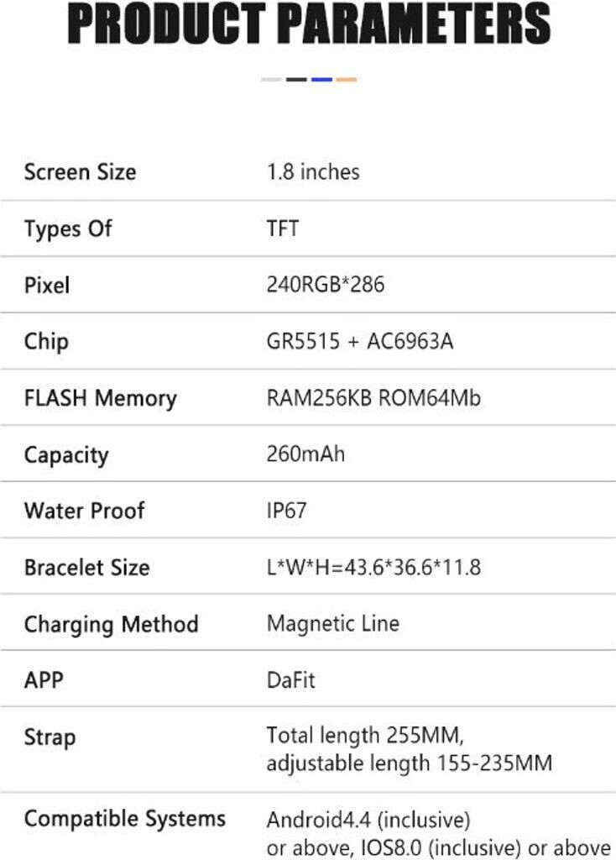Click the orange color dash below the title
Image resolution: width=616 pixels, height=860 pixels.
tap(347, 80)
